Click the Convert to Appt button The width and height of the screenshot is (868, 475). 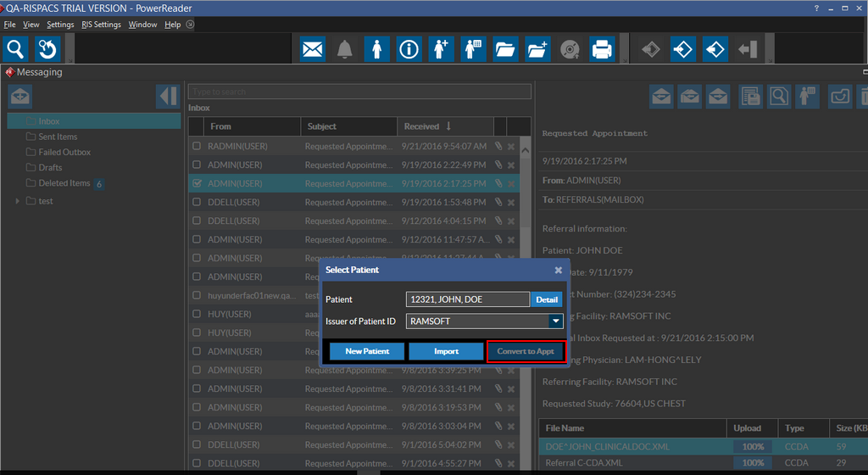click(526, 351)
